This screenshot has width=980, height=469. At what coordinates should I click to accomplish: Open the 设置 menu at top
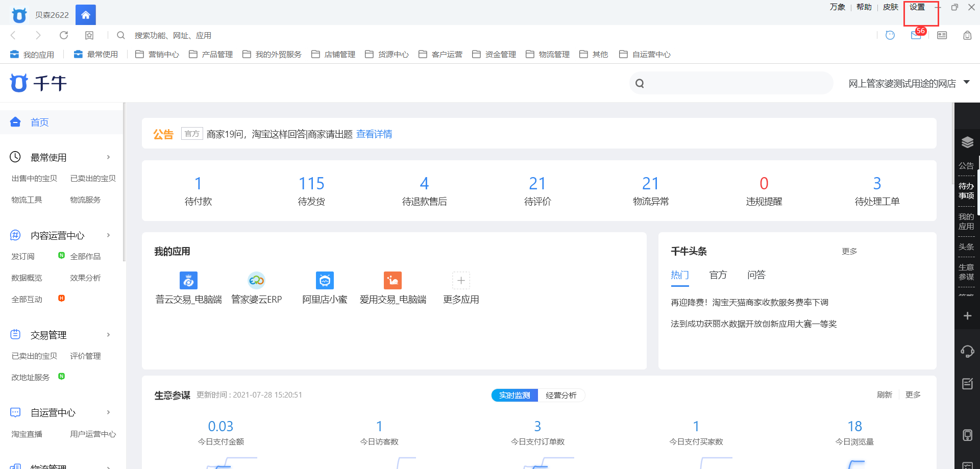(x=917, y=7)
